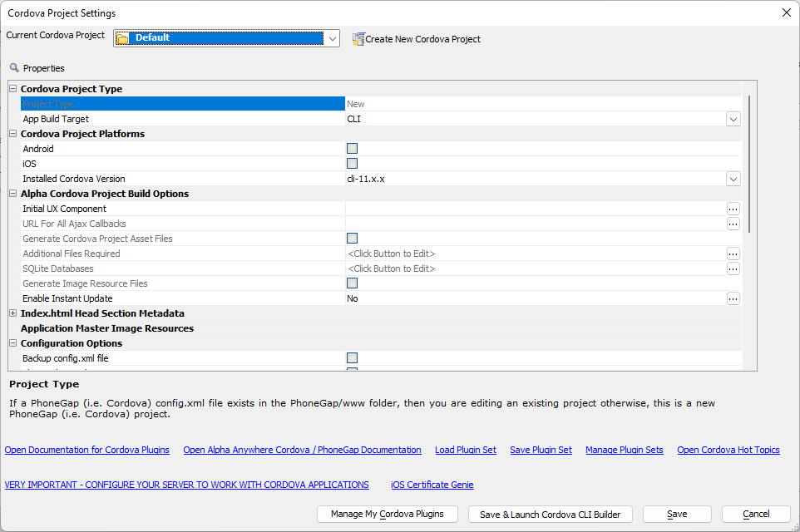Click the Create New Cordova Project icon

click(358, 39)
